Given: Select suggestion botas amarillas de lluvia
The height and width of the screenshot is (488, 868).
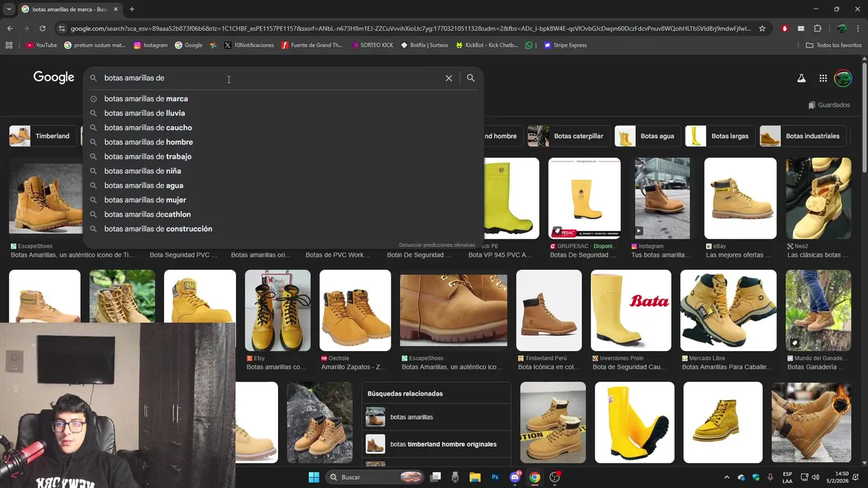Looking at the screenshot, I should click(x=283, y=113).
